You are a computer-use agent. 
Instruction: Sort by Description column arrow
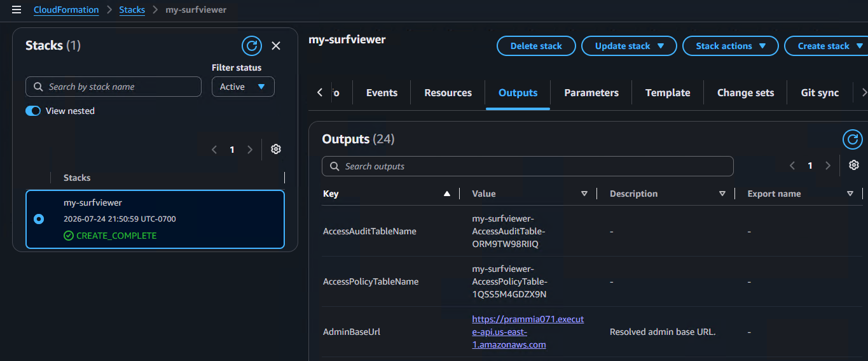[722, 194]
